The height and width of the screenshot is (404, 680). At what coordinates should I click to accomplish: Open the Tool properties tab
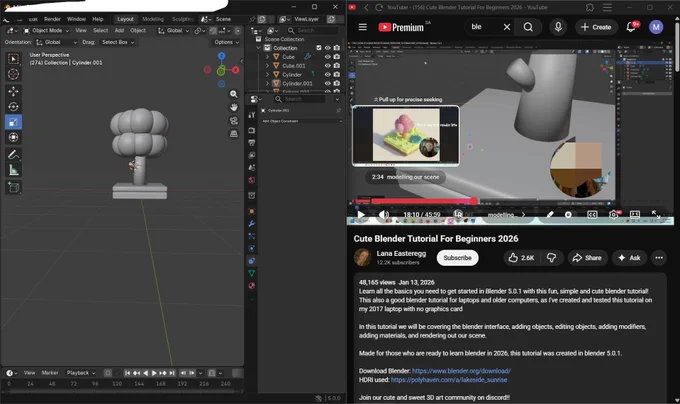[252, 115]
